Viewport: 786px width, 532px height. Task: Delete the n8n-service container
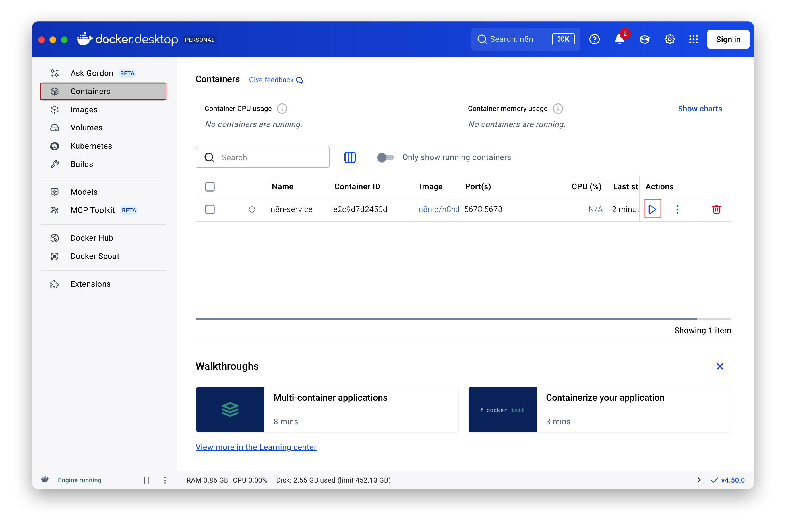[716, 209]
